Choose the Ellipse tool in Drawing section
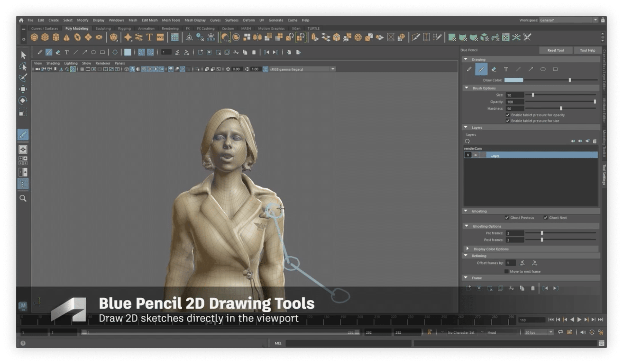 coord(543,69)
